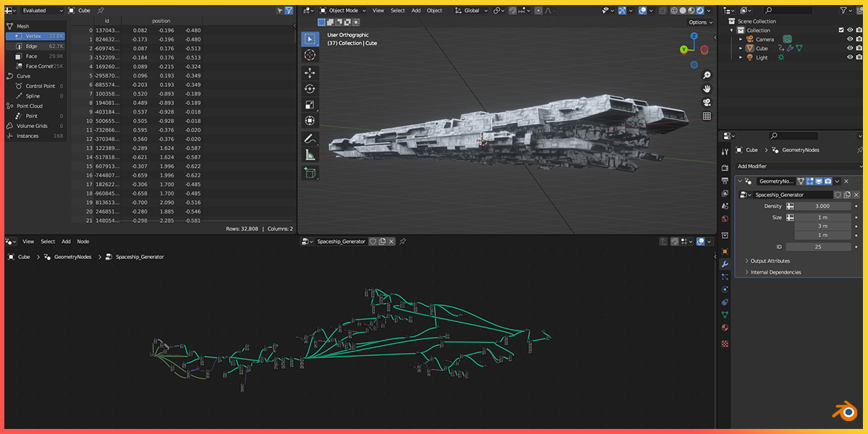Open the Node menu in the node editor
Image resolution: width=868 pixels, height=434 pixels.
click(82, 241)
